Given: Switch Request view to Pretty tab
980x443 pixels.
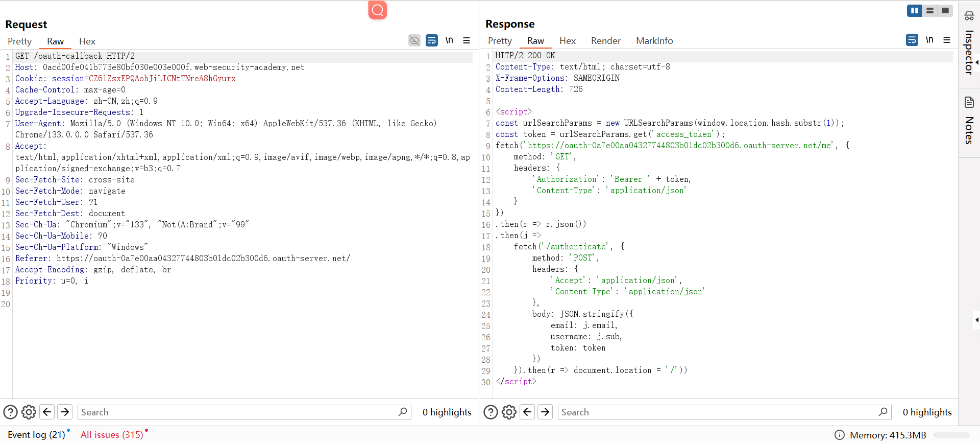Looking at the screenshot, I should pos(20,41).
